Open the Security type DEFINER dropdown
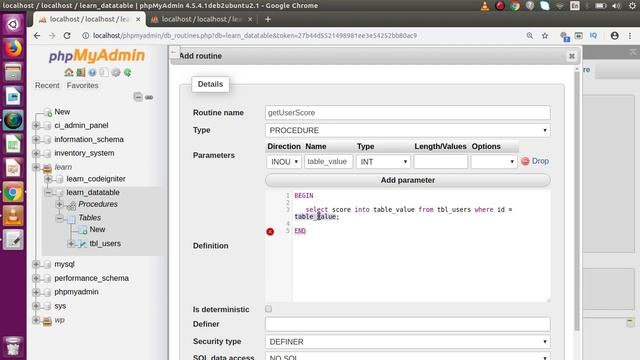Viewport: 640px width, 360px height. point(407,342)
